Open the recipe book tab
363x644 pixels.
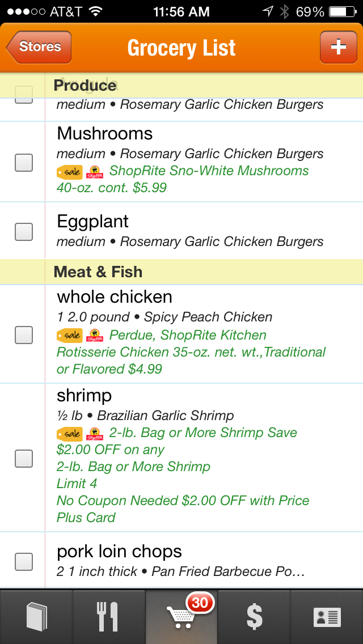pos(36,617)
